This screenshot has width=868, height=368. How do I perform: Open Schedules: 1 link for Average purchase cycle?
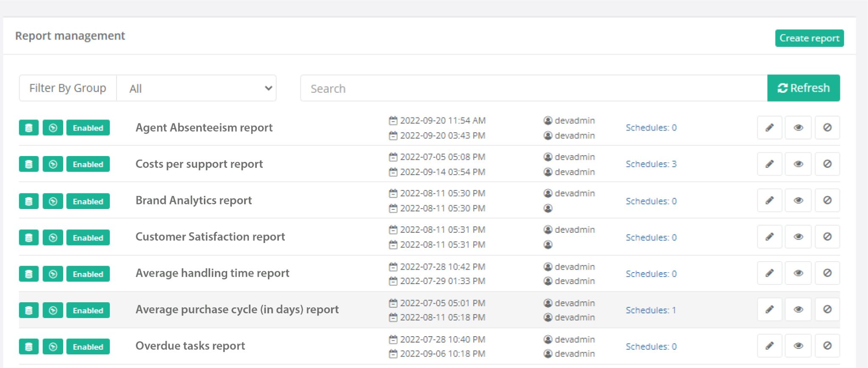[651, 310]
